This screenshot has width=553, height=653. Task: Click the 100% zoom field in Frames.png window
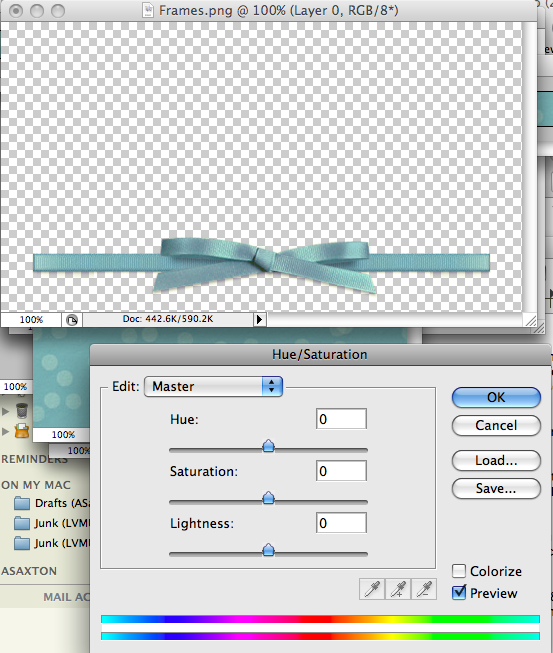pos(31,319)
